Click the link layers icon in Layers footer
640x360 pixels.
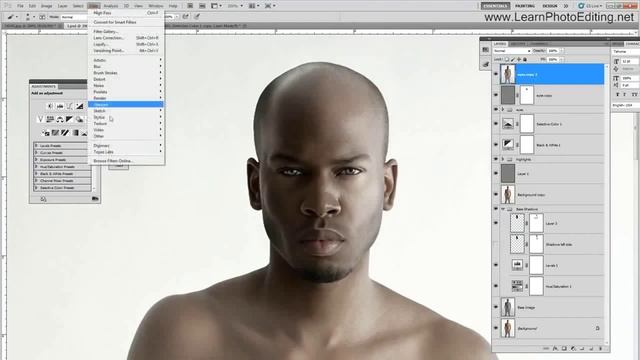point(546,349)
